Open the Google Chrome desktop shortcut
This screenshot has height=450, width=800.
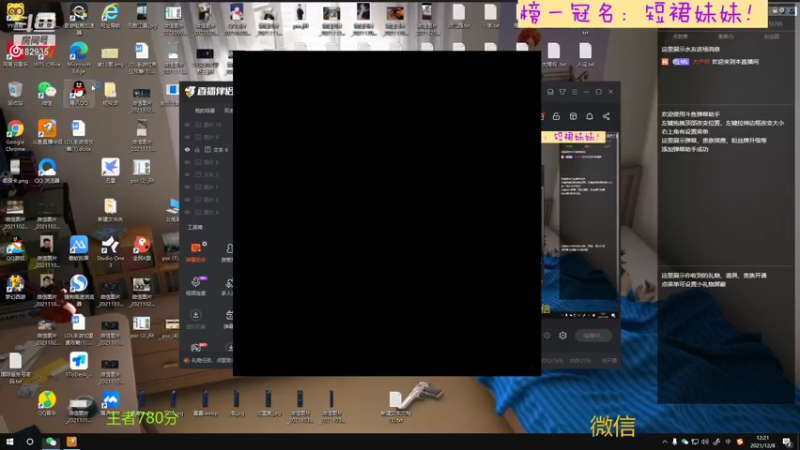[15, 135]
